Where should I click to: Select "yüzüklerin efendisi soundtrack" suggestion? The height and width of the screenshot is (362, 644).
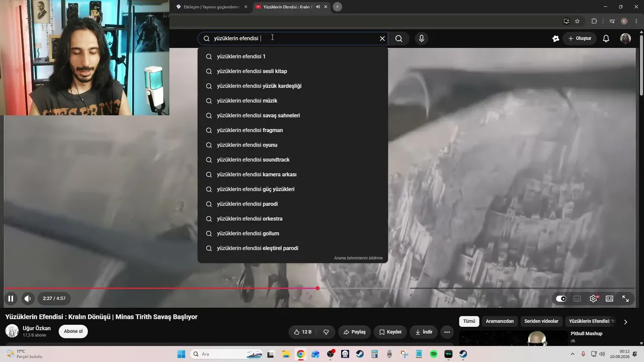pyautogui.click(x=293, y=160)
